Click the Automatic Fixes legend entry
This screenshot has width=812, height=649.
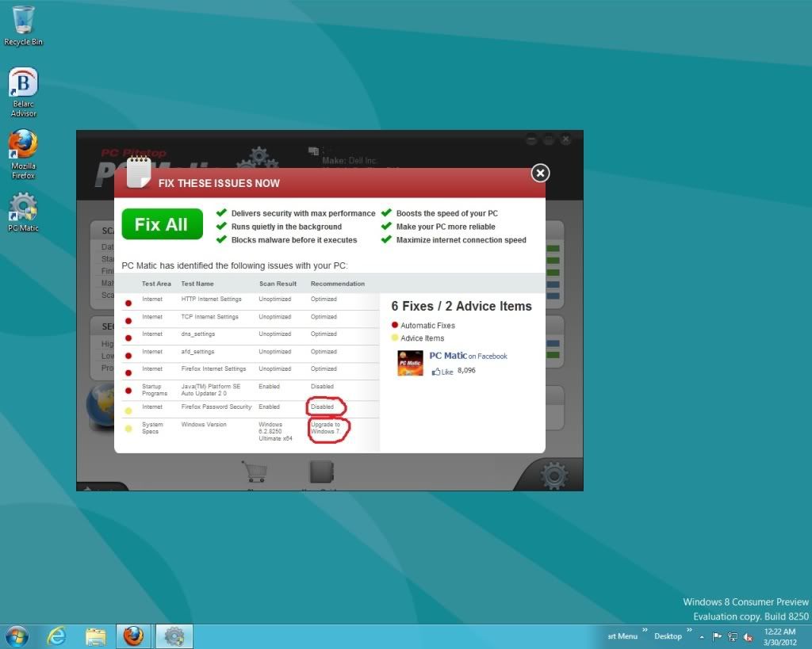[423, 326]
